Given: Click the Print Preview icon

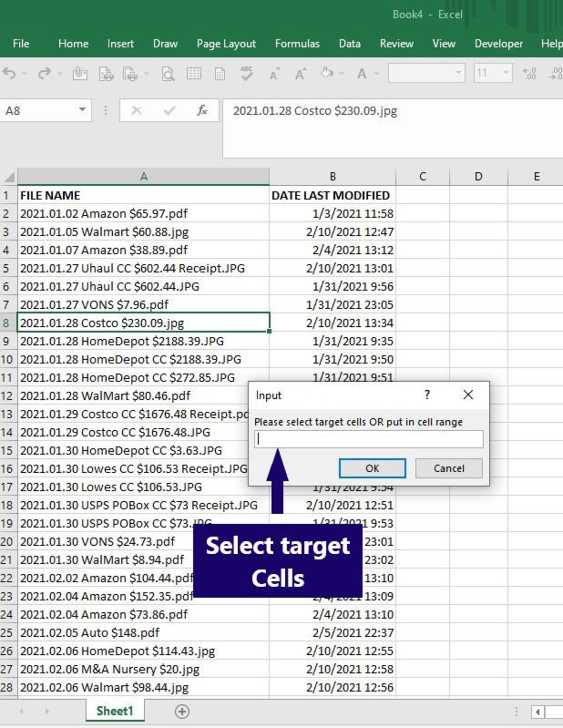Looking at the screenshot, I should (168, 73).
